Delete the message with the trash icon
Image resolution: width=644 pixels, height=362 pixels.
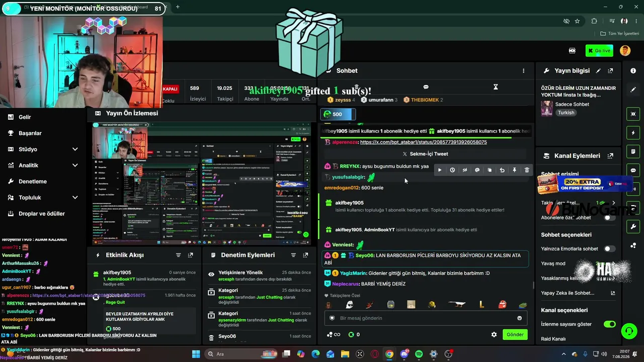527,170
